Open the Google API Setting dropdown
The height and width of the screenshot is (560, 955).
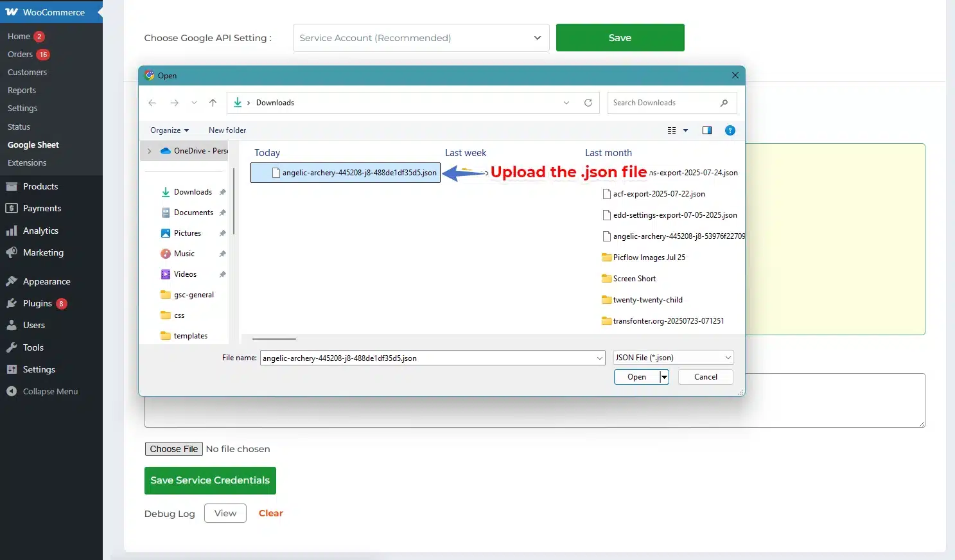pos(421,38)
